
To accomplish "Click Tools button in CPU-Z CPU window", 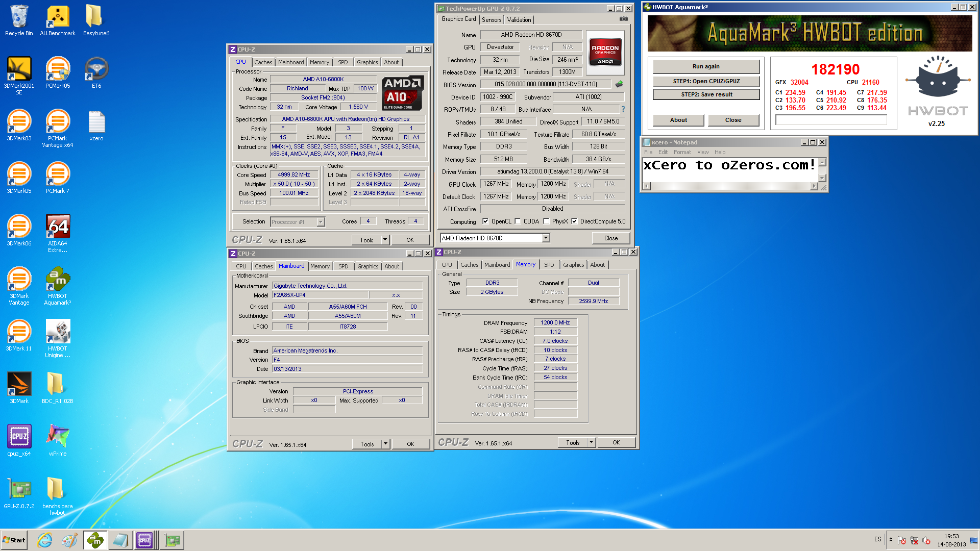I will 366,240.
